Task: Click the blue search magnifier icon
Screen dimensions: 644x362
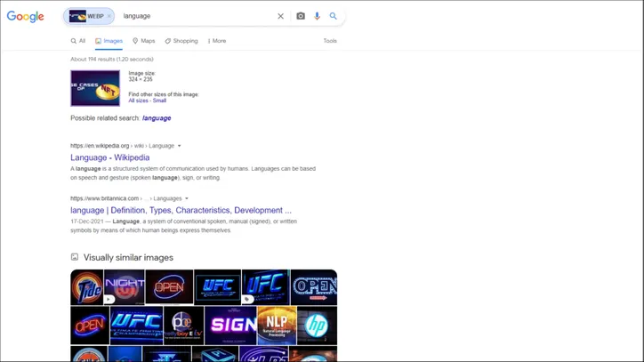Action: pyautogui.click(x=333, y=16)
